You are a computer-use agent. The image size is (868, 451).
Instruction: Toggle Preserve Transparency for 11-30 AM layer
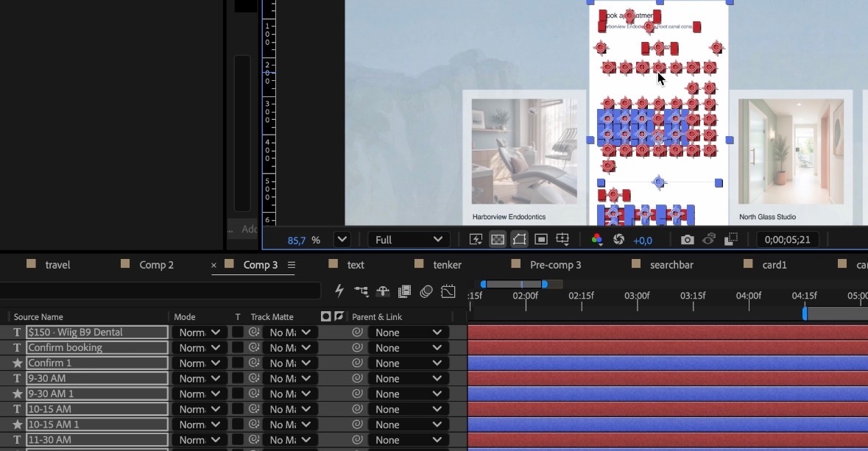238,440
